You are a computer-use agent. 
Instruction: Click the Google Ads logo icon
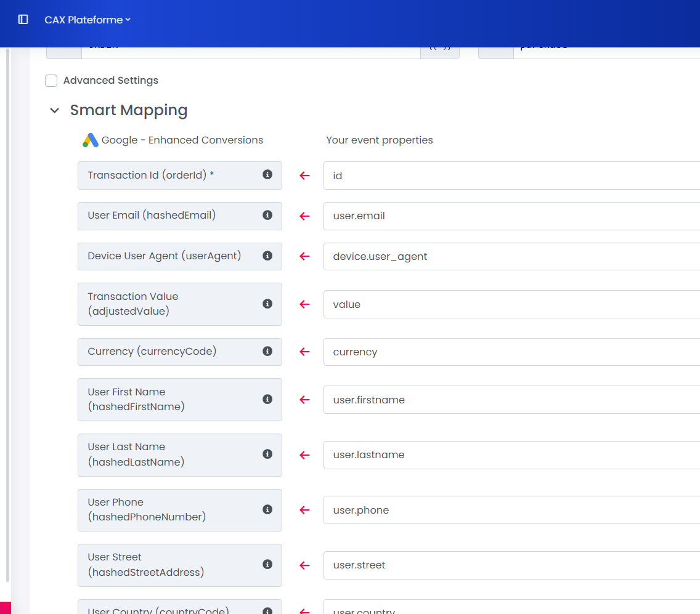tap(91, 140)
